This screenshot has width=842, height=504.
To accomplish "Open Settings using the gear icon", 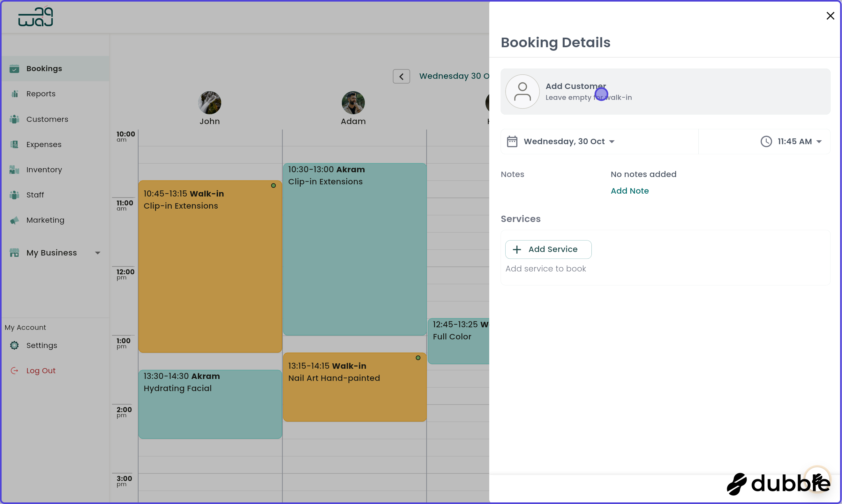I will tap(14, 345).
